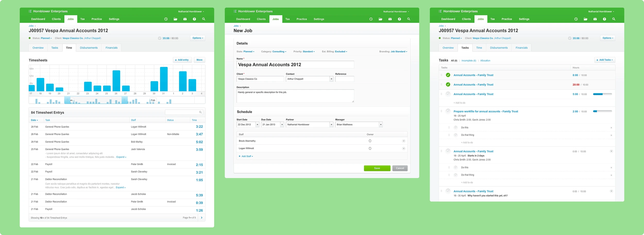Click mail envelope icon in middle New Job window
Viewport: 644px width, 235px height.
pos(390,19)
